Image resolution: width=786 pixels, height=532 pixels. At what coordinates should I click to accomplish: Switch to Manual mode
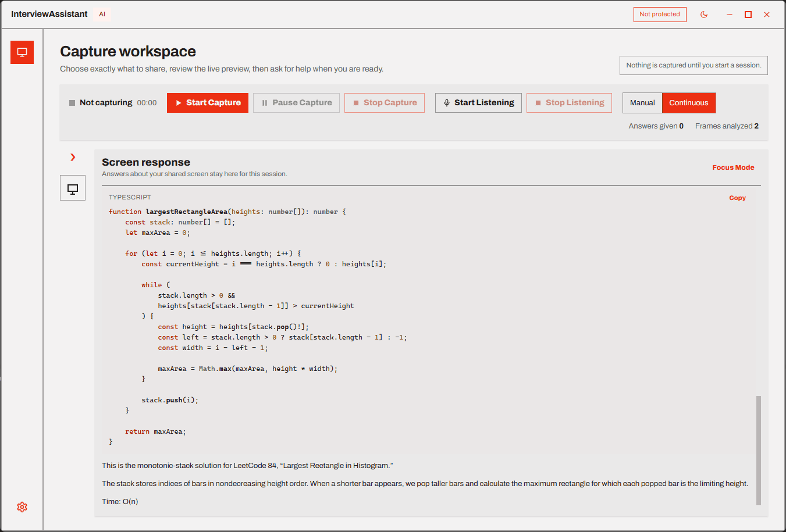click(x=642, y=103)
